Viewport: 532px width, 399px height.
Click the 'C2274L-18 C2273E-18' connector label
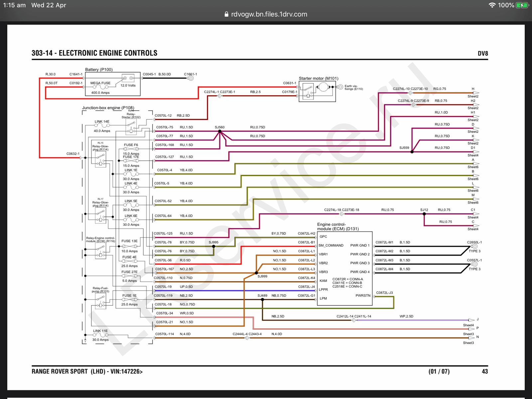[x=341, y=210]
